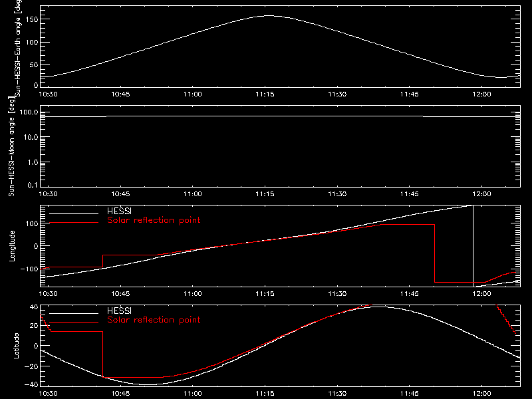This screenshot has width=532, height=399.
Task: Click the 10.0 tick on Moon angle plot
Action: click(31, 137)
